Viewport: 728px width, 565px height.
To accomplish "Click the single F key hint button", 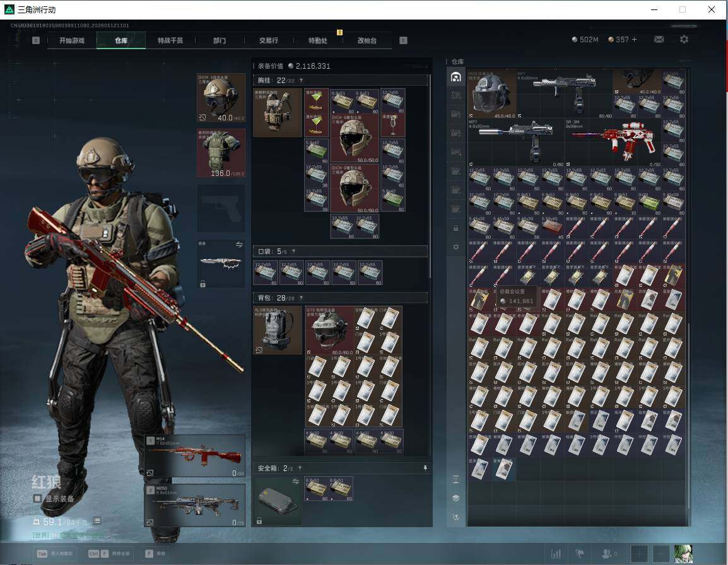I will [x=156, y=554].
